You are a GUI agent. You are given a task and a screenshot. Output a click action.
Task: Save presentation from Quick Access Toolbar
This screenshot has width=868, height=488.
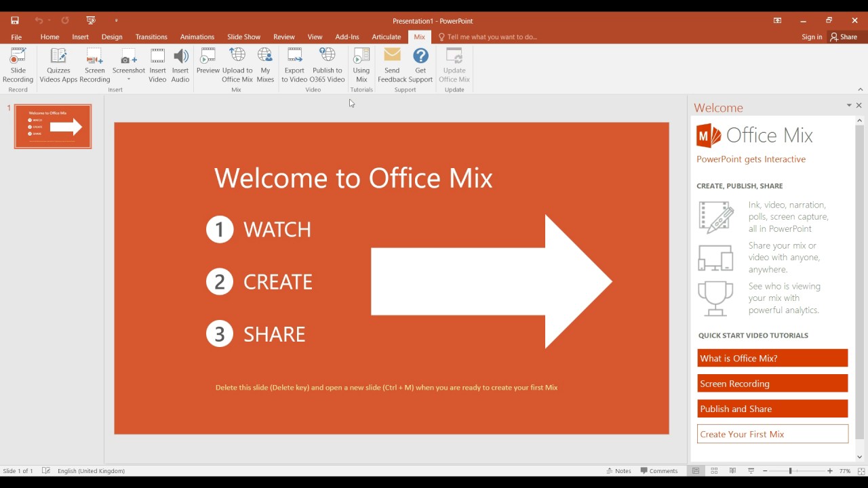coord(15,21)
